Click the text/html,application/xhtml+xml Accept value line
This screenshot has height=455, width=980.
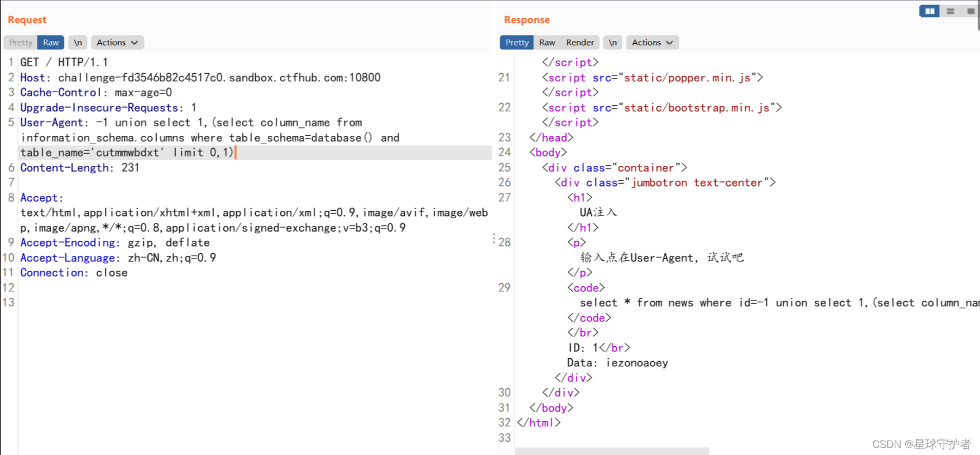coord(254,213)
